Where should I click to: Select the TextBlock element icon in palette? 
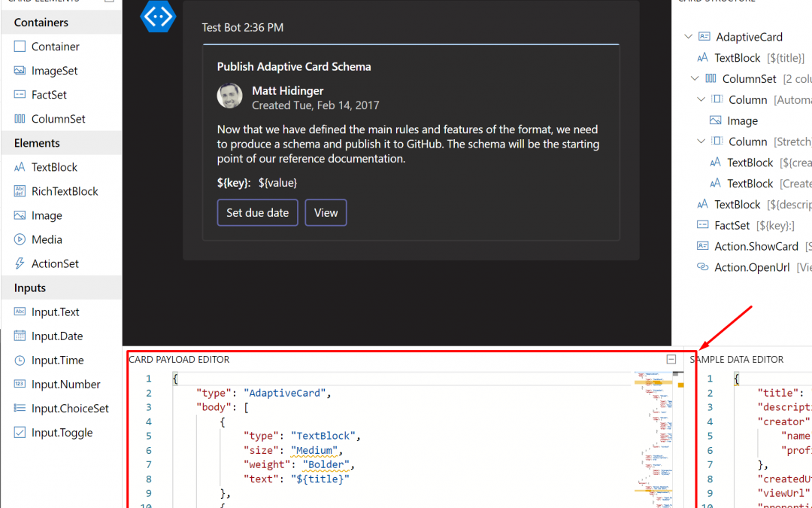pyautogui.click(x=20, y=167)
